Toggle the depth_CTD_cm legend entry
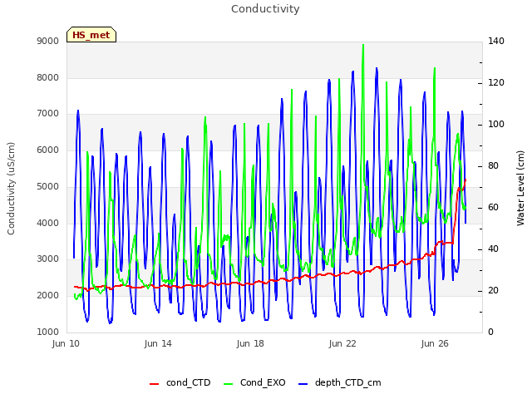 tap(340, 382)
